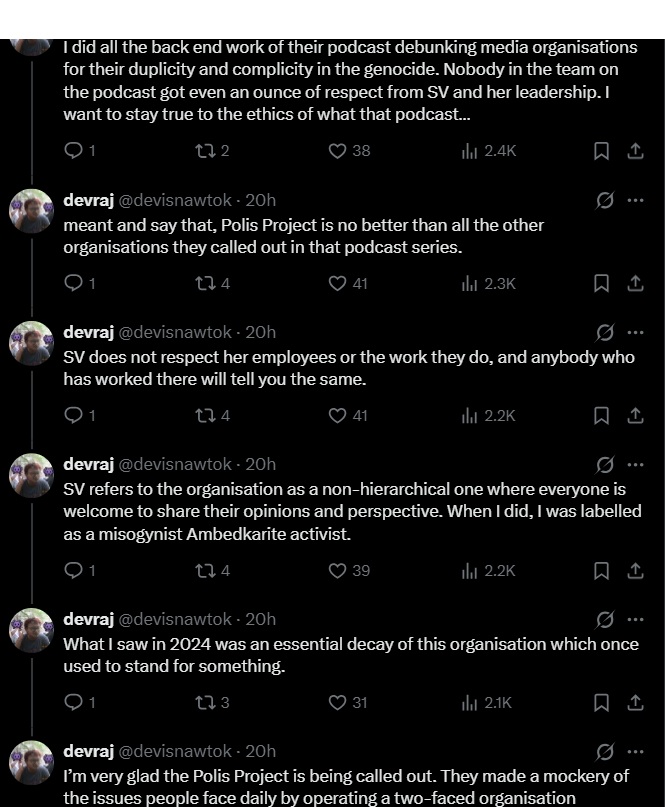Open @devisnawtok handle on the essential decay tweet
Screen dimensions: 665x807
(175, 619)
